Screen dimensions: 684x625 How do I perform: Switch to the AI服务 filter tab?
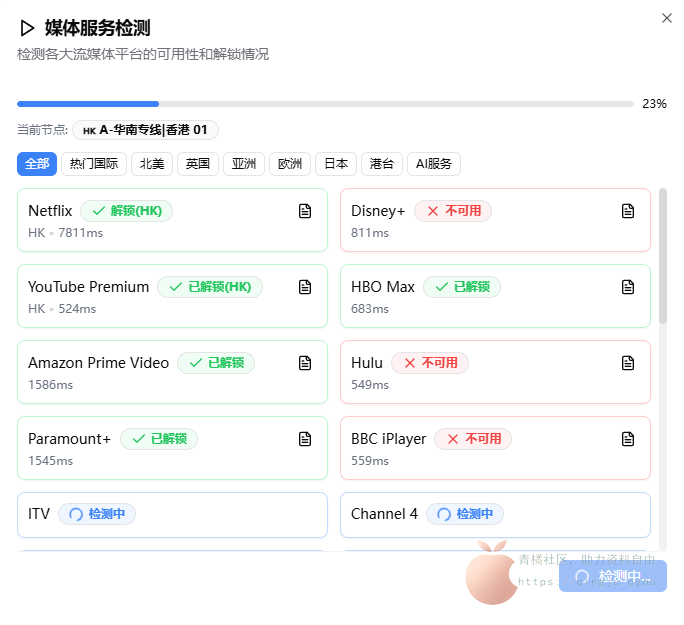[x=434, y=164]
